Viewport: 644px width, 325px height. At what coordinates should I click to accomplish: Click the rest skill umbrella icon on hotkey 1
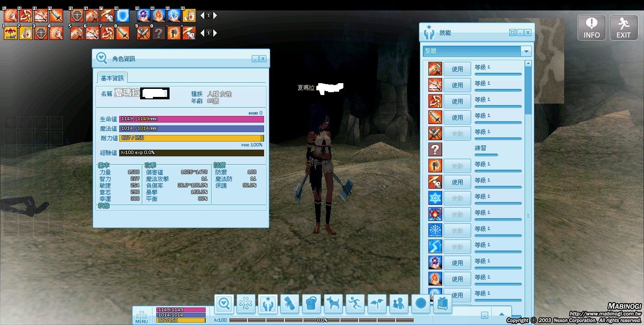point(10,33)
